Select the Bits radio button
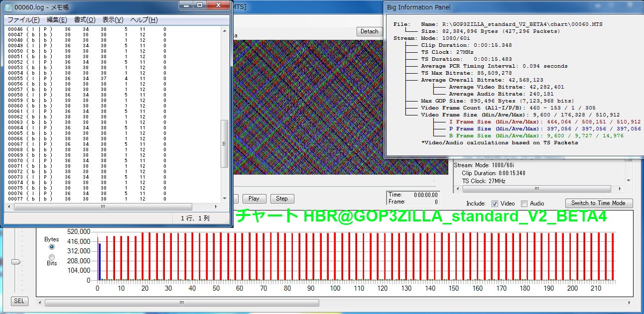 coord(52,257)
